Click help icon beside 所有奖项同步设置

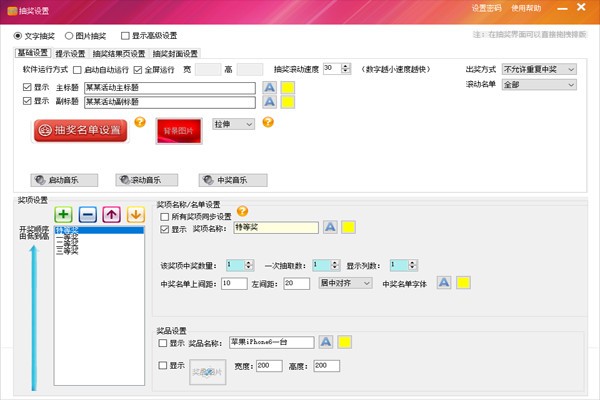click(241, 212)
